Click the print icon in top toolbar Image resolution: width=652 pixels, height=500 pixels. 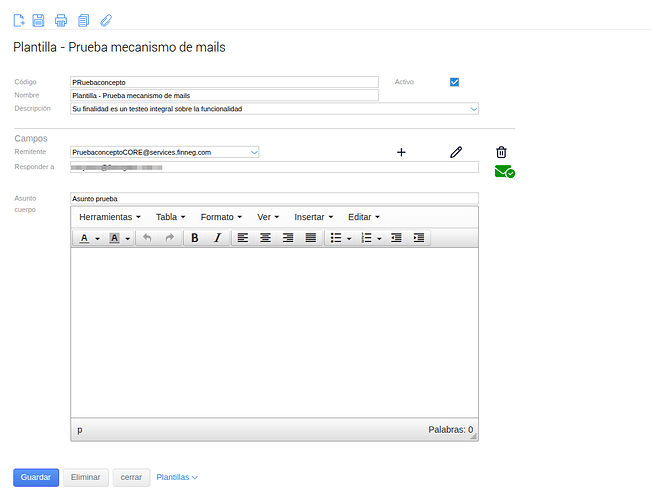tap(61, 20)
